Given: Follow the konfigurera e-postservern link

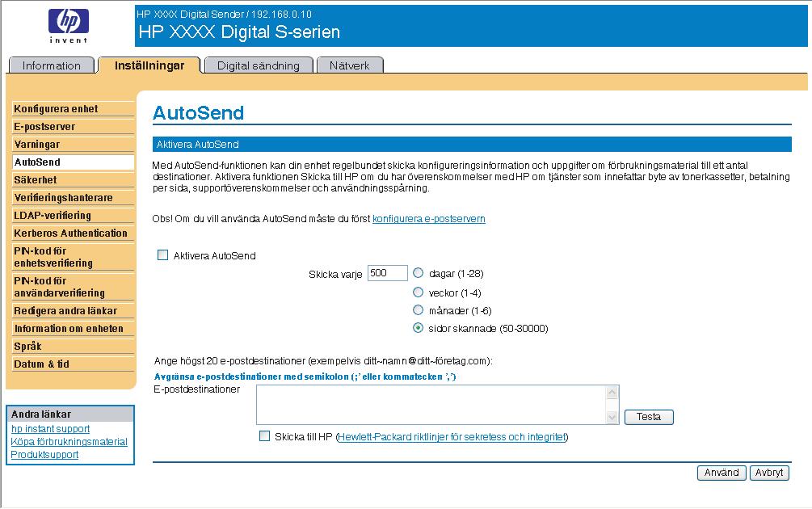Looking at the screenshot, I should 429,218.
